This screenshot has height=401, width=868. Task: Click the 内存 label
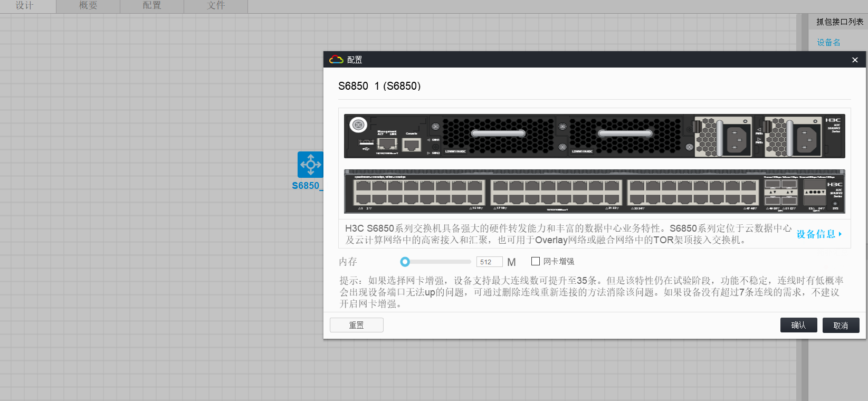point(348,262)
